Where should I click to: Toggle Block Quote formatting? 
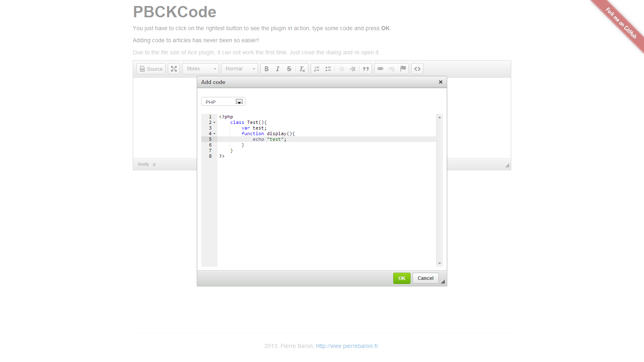(365, 69)
